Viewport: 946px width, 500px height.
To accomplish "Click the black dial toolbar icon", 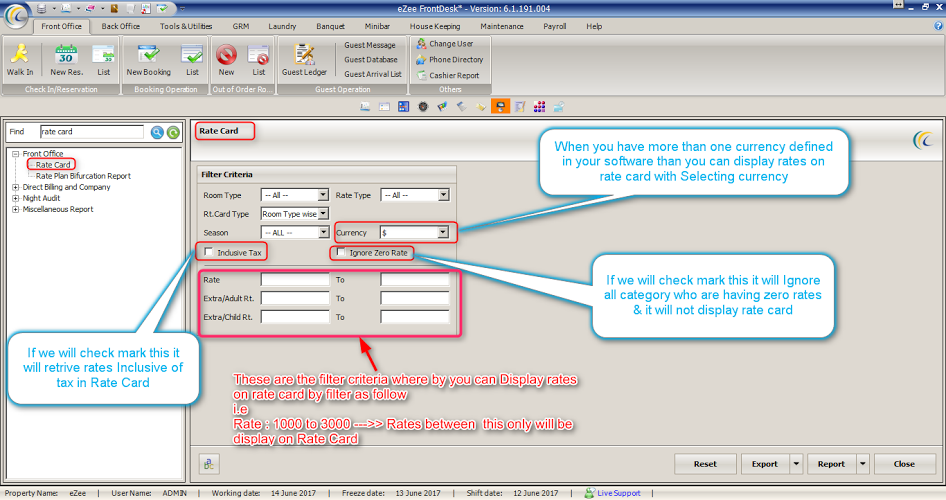I will (423, 107).
